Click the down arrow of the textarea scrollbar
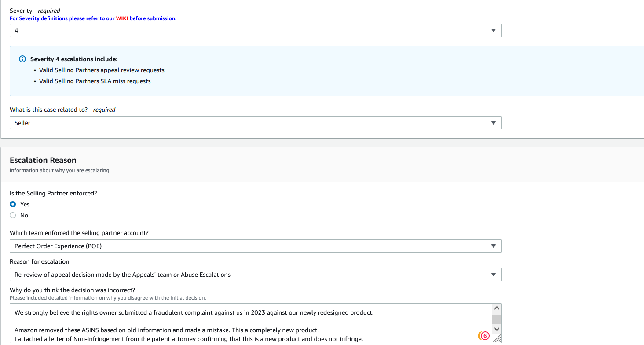644x345 pixels. pos(497,329)
